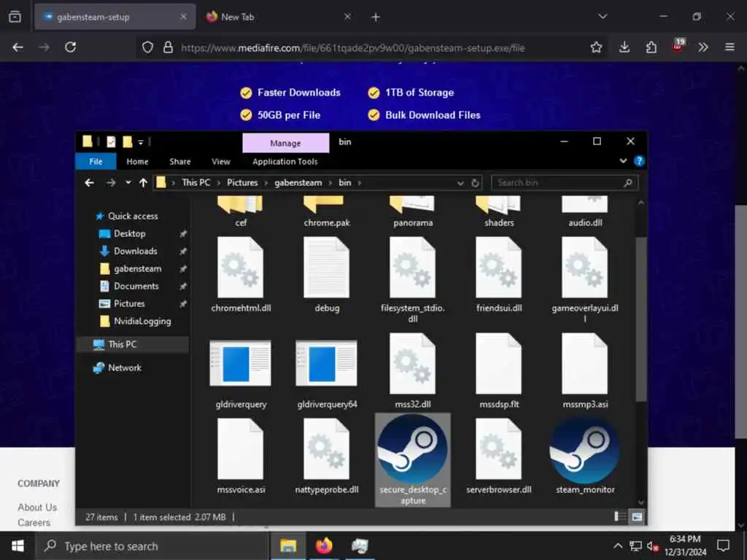747x560 pixels.
Task: Select the gameoverlayui.dll file
Action: 584,280
